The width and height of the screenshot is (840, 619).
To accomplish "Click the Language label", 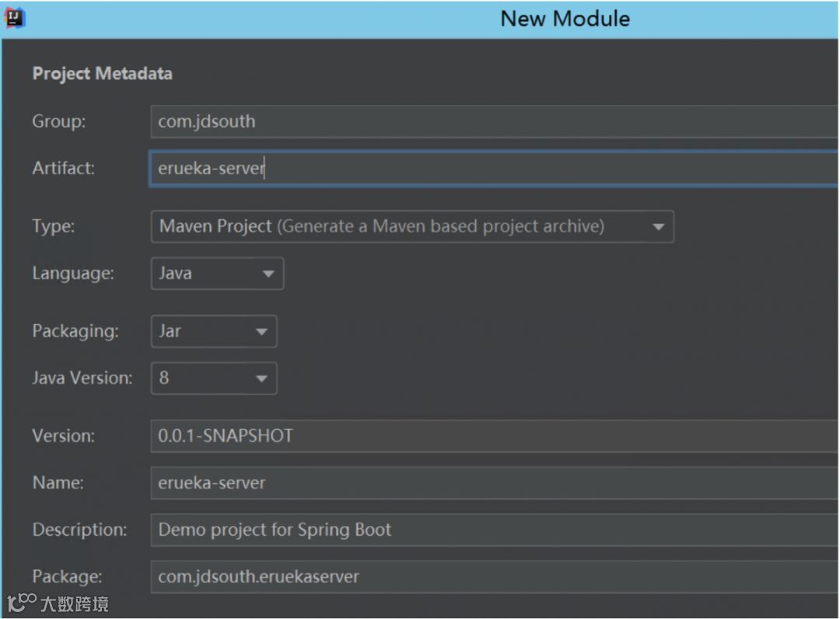I will [x=72, y=273].
